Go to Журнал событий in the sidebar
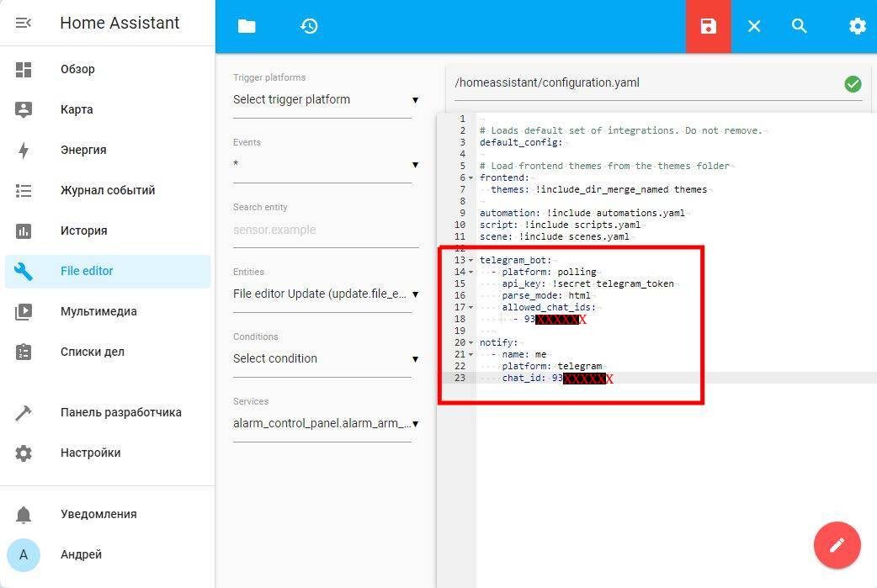The height and width of the screenshot is (588, 877). tap(108, 191)
